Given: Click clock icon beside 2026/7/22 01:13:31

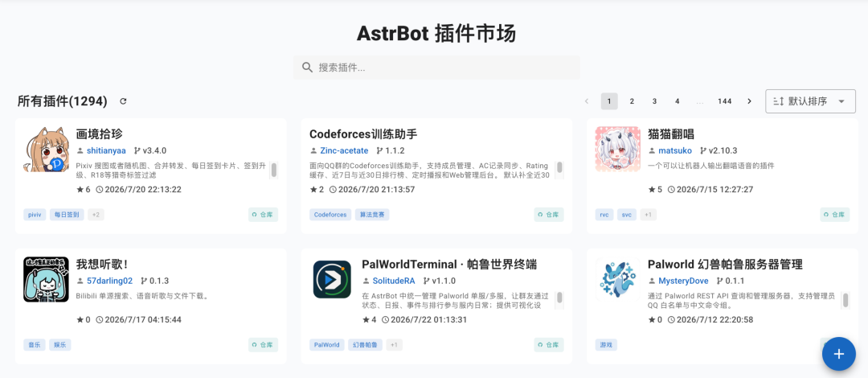Looking at the screenshot, I should [386, 320].
